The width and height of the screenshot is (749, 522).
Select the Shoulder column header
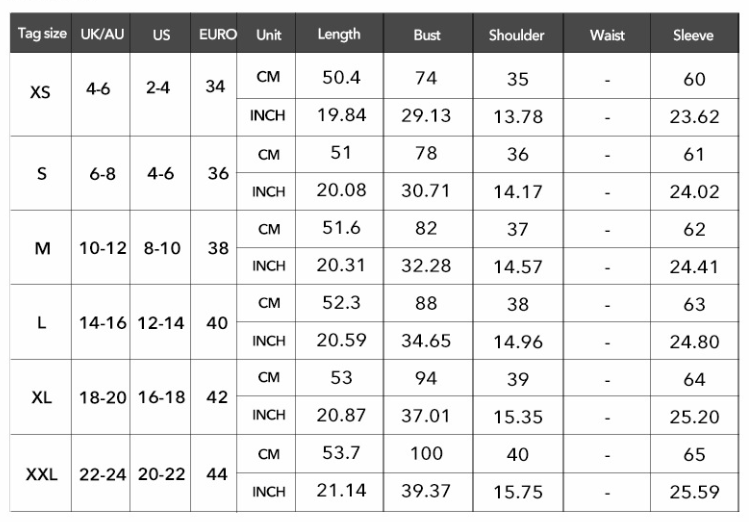516,35
